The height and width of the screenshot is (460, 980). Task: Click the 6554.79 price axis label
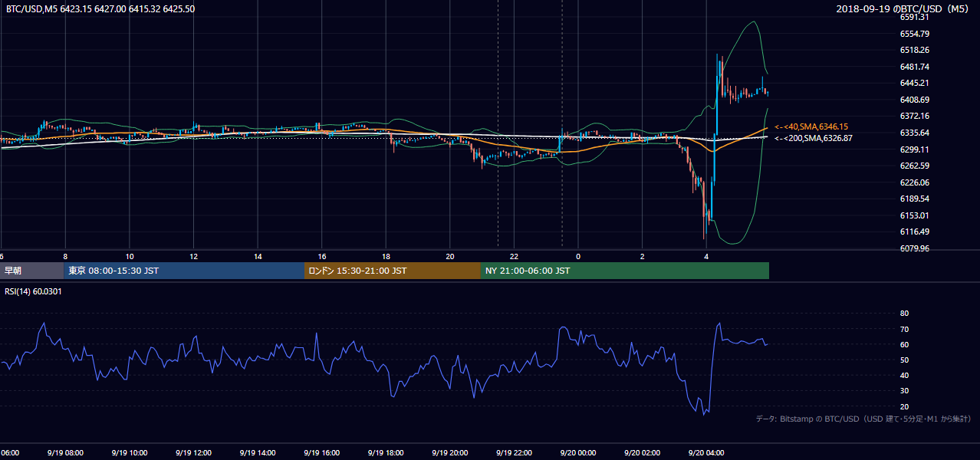pyautogui.click(x=915, y=34)
